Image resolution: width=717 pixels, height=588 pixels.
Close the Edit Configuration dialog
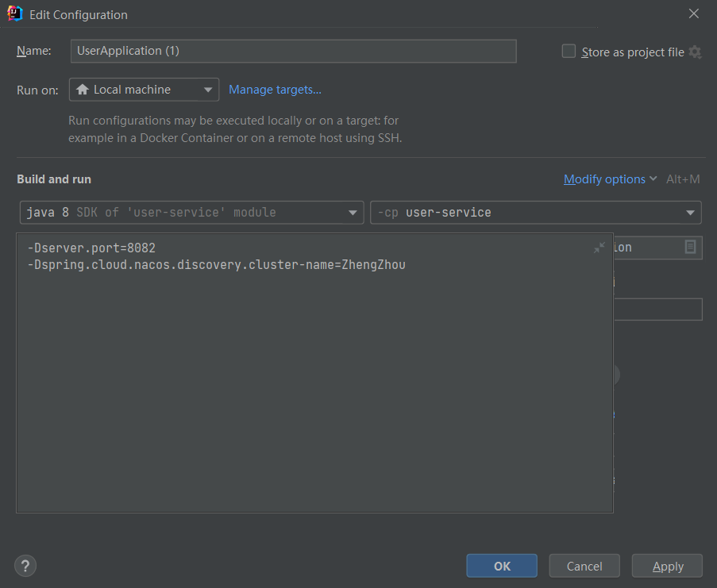[x=694, y=13]
